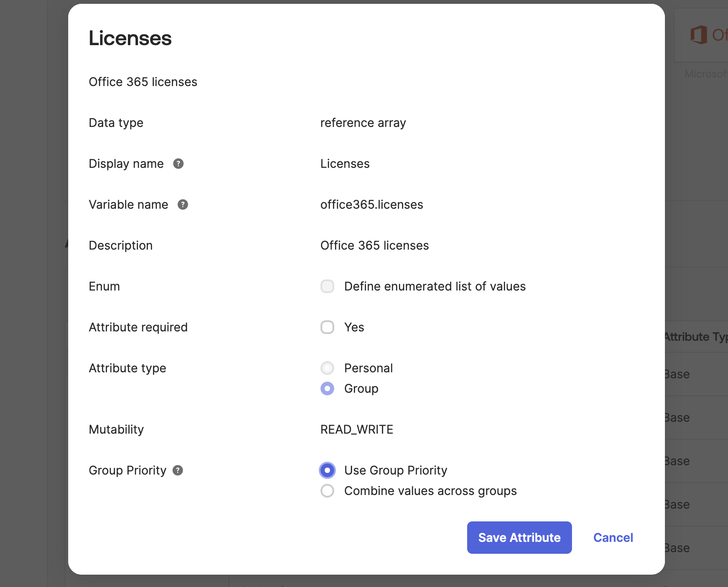Click the Description label
Image resolution: width=728 pixels, height=587 pixels.
121,245
